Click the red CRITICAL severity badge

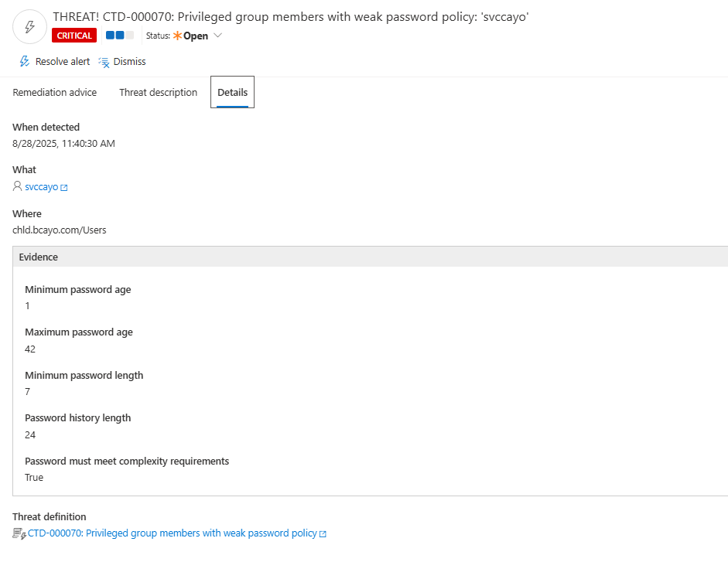tap(74, 36)
